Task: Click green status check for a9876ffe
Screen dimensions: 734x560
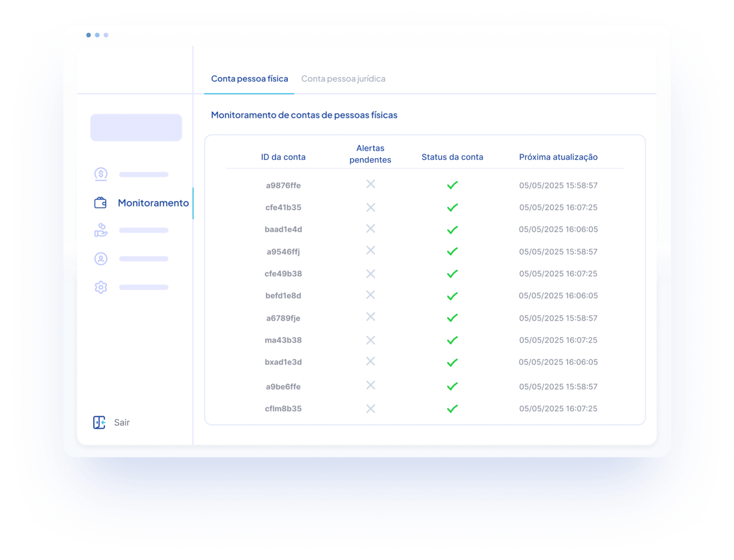Action: [453, 185]
